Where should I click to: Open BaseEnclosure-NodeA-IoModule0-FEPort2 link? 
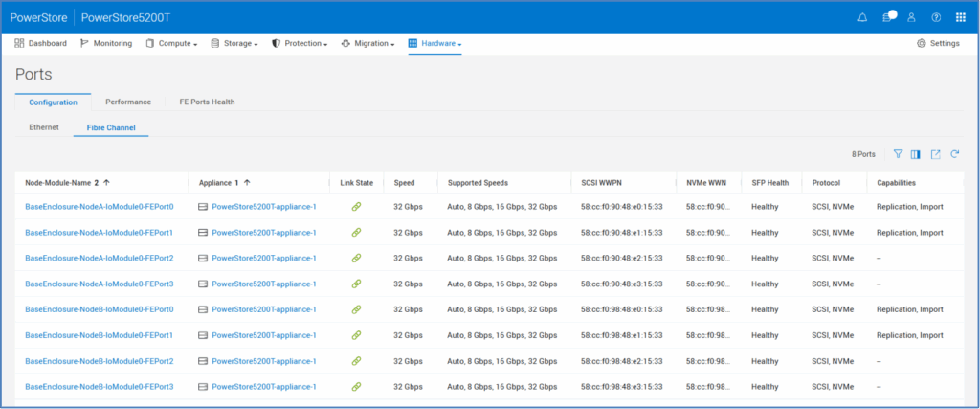(100, 259)
